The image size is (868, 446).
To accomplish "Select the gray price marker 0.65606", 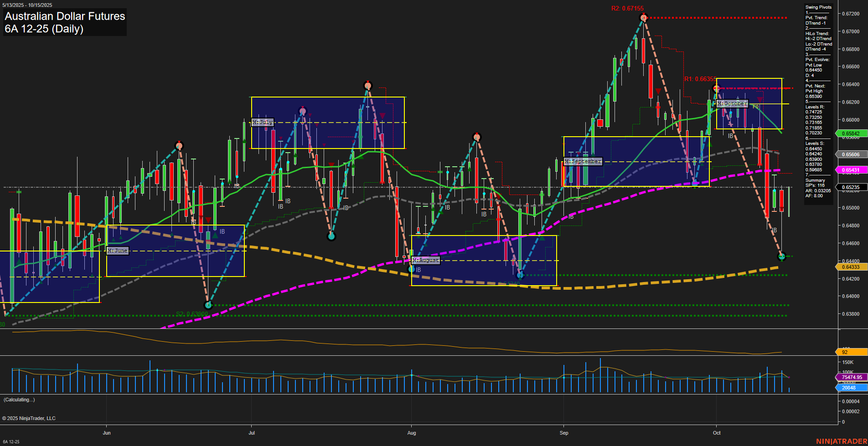I will point(851,154).
